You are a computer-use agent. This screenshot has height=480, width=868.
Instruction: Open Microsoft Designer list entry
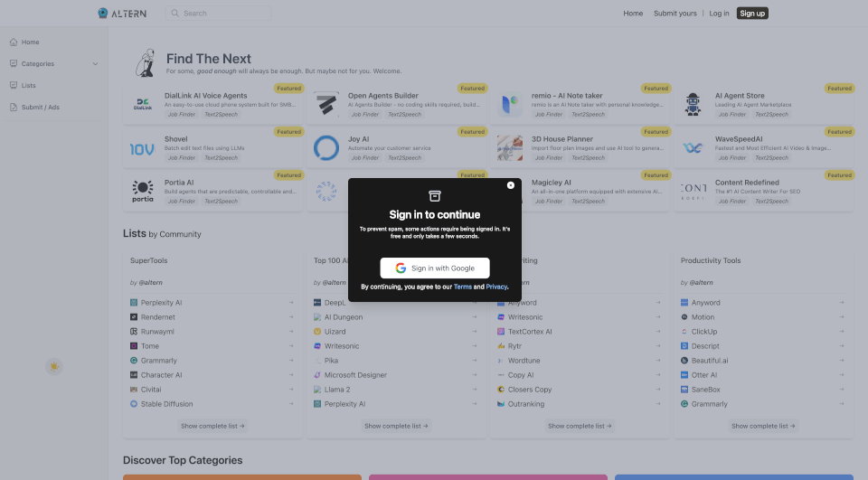click(x=355, y=375)
